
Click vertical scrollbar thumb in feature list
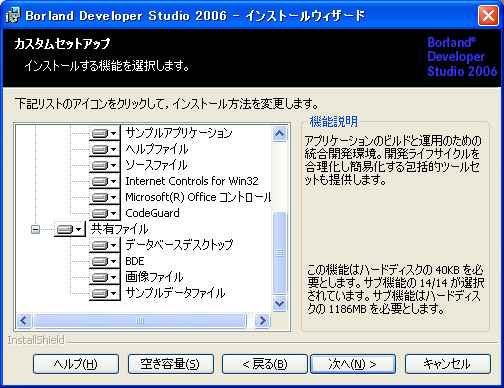[279, 253]
